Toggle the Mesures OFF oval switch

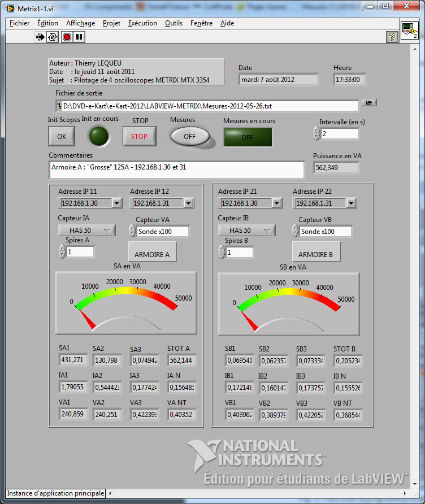point(190,137)
